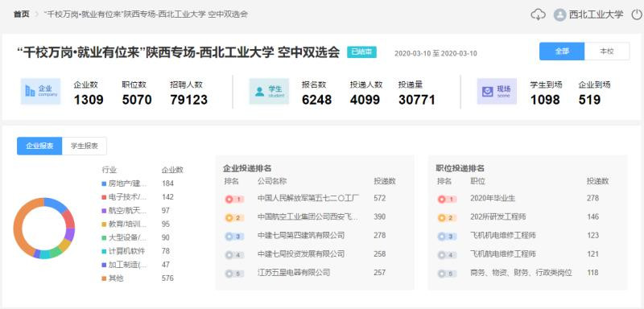Screen dimensions: 644x309
Task: Click the 房地产 blue legend swatch
Action: [104, 183]
